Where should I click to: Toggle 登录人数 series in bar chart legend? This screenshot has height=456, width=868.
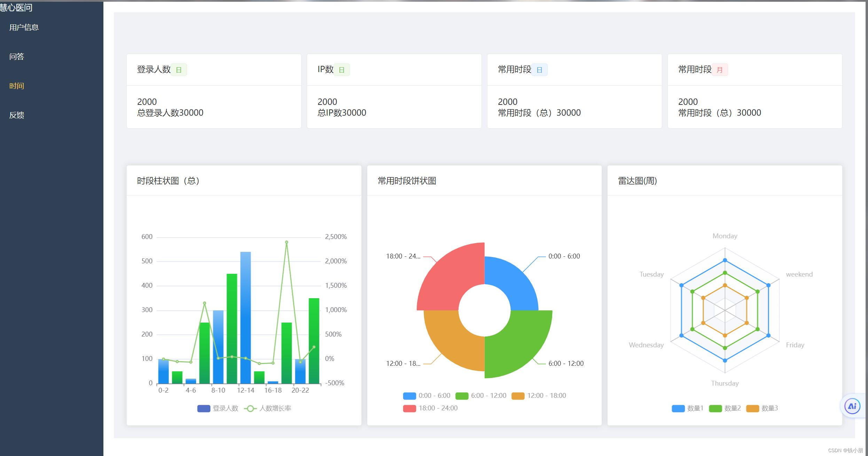pyautogui.click(x=218, y=408)
